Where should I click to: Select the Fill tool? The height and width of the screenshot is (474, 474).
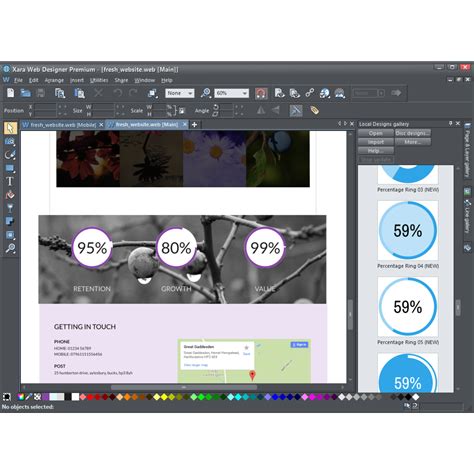10,195
